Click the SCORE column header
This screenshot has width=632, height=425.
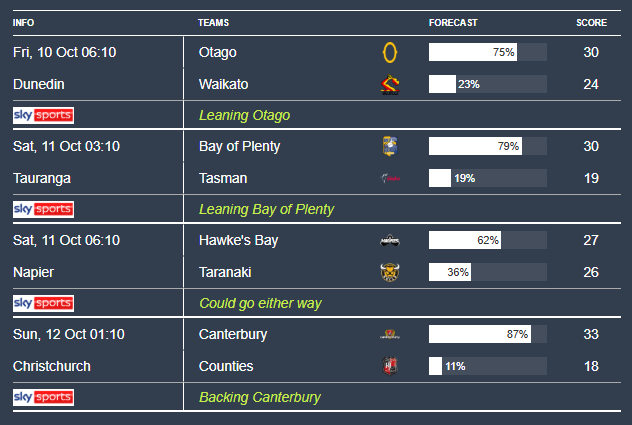pos(590,22)
